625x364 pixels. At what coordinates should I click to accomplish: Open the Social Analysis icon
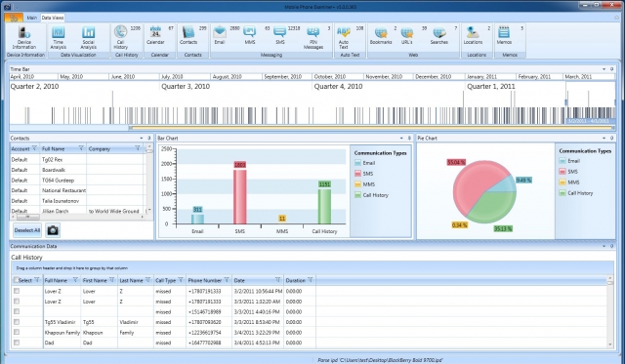[x=88, y=37]
